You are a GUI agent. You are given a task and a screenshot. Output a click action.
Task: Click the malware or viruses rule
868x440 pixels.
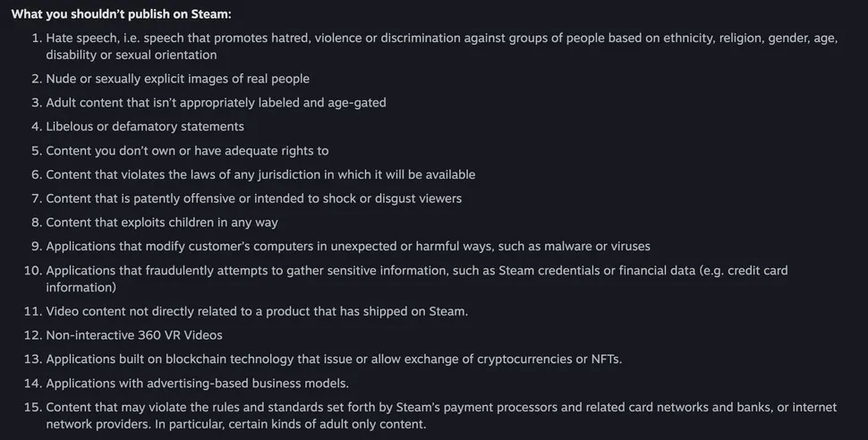348,246
